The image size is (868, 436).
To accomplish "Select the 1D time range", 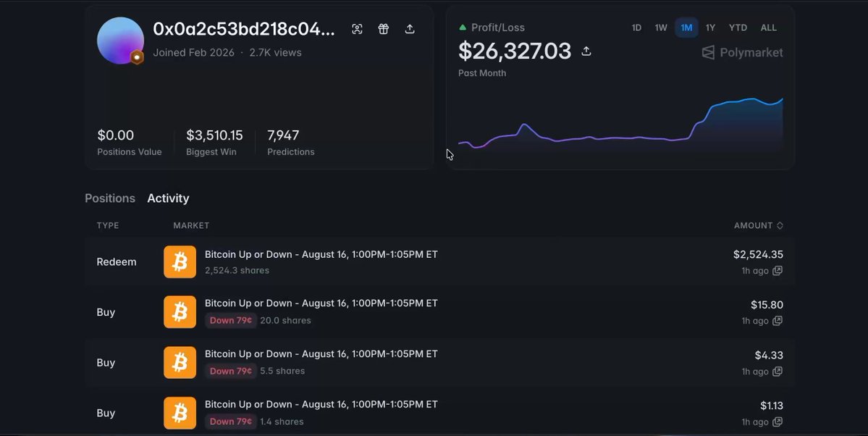I will (636, 28).
